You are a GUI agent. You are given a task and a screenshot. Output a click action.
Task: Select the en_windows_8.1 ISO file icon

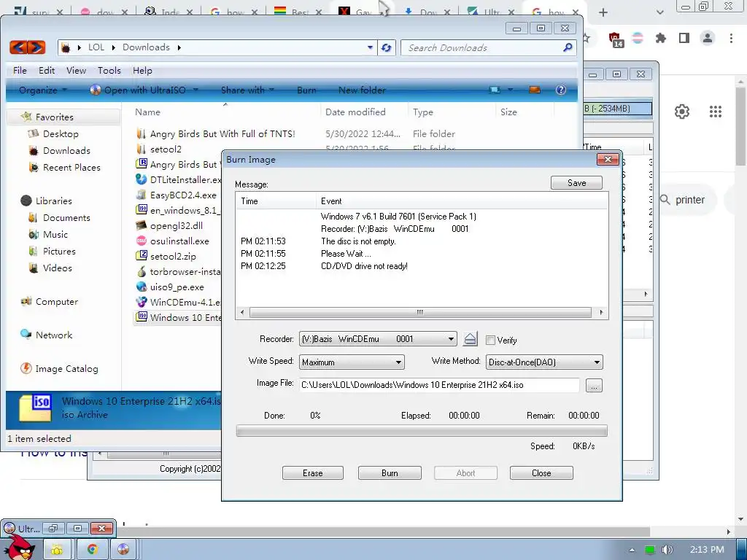(141, 210)
